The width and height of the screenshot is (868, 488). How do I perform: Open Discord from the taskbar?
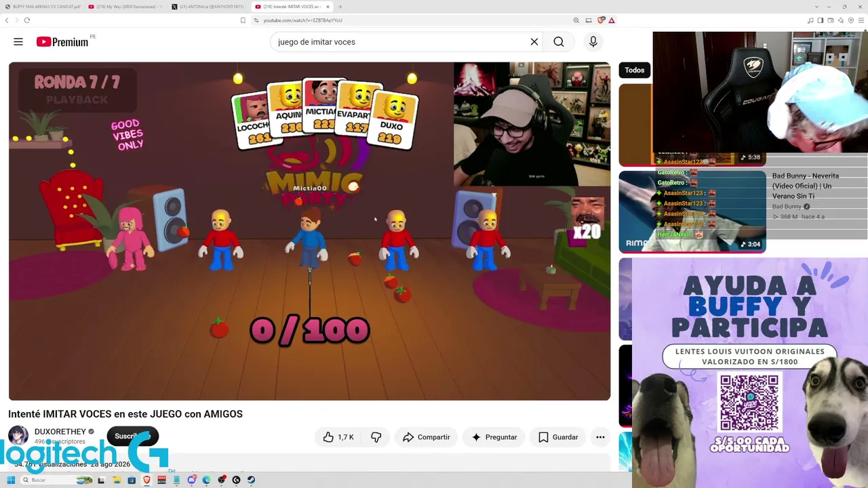[x=192, y=480]
